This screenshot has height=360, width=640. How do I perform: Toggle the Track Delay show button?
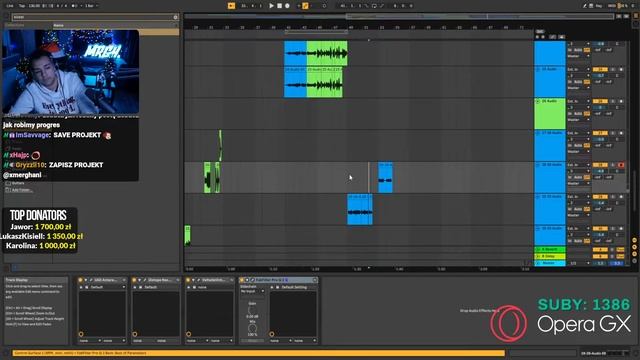[634, 260]
